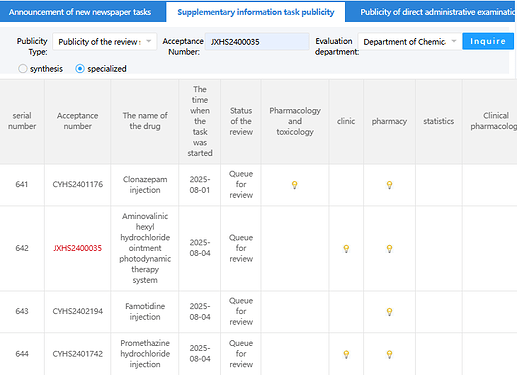Click Promethazine hydrochloride pharmacy bulb icon
The height and width of the screenshot is (375, 517).
[389, 354]
